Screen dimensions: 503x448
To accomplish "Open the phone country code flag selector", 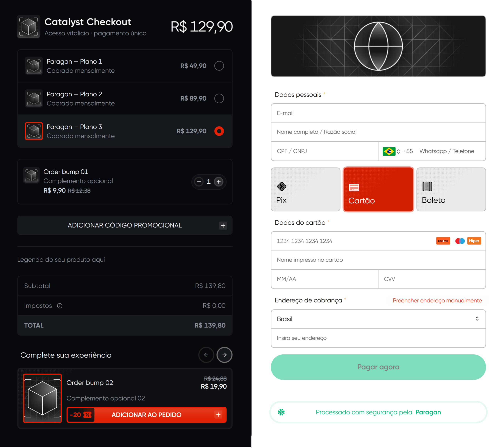I will pos(391,151).
